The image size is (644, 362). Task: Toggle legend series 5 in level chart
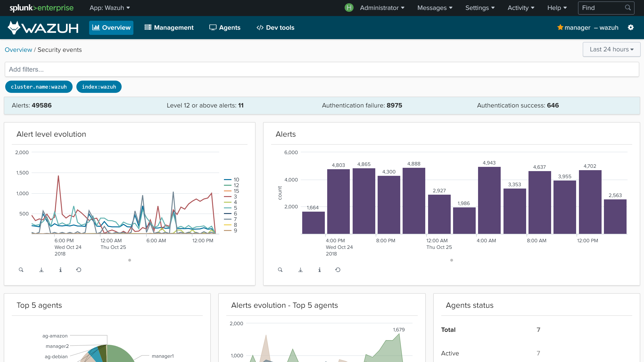pos(230,208)
